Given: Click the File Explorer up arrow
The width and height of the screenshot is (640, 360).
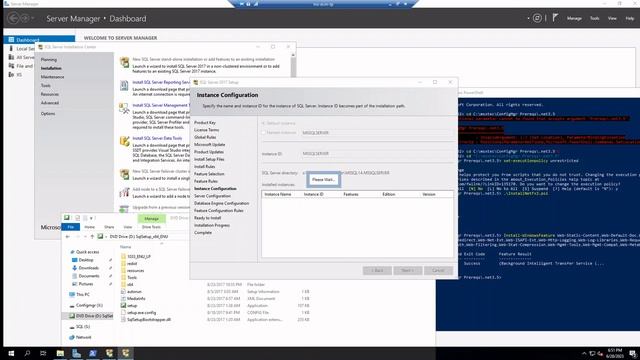Looking at the screenshot, I should [x=92, y=237].
